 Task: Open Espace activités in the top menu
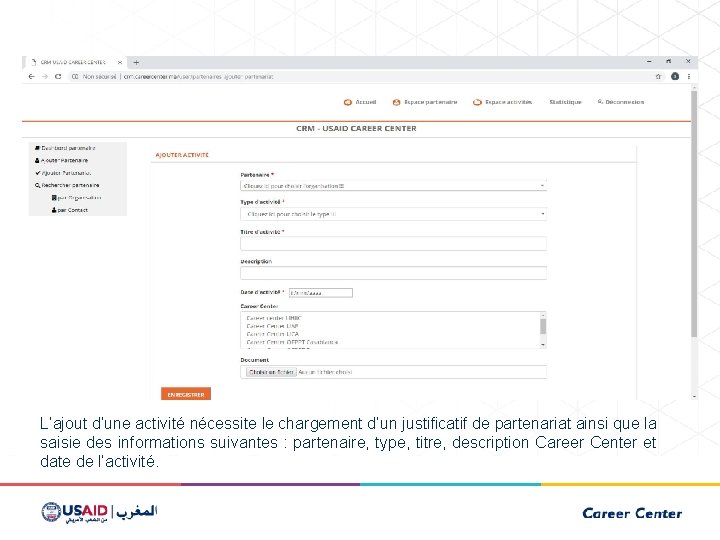(x=508, y=102)
